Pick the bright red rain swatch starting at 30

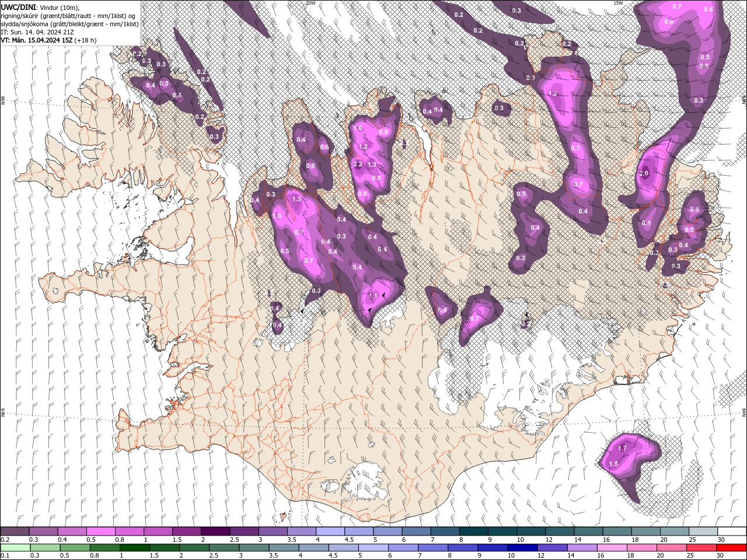point(731,548)
